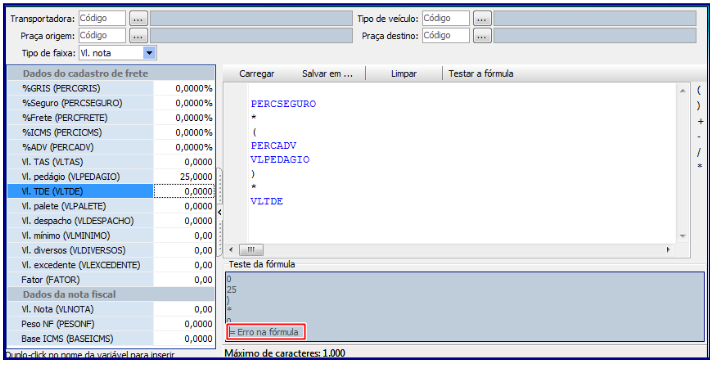
Task: Expand Tipo de faixa dropdown
Action: point(149,53)
